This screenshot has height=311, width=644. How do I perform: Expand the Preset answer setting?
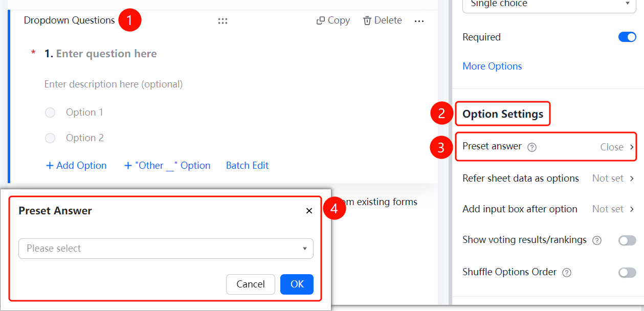click(546, 147)
